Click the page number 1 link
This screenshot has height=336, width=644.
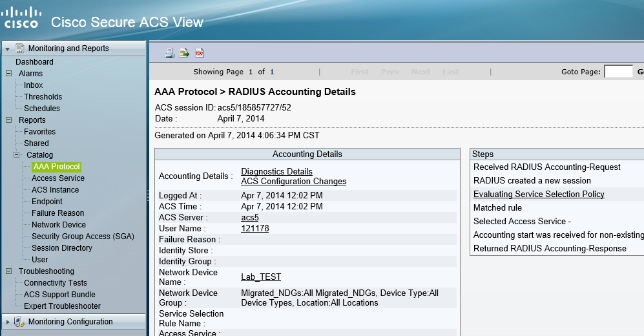point(272,72)
